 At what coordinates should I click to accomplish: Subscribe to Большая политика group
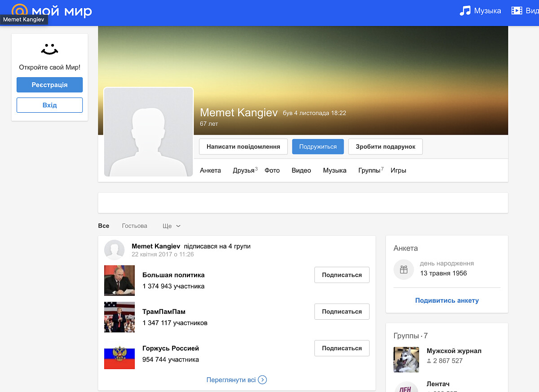tap(341, 275)
